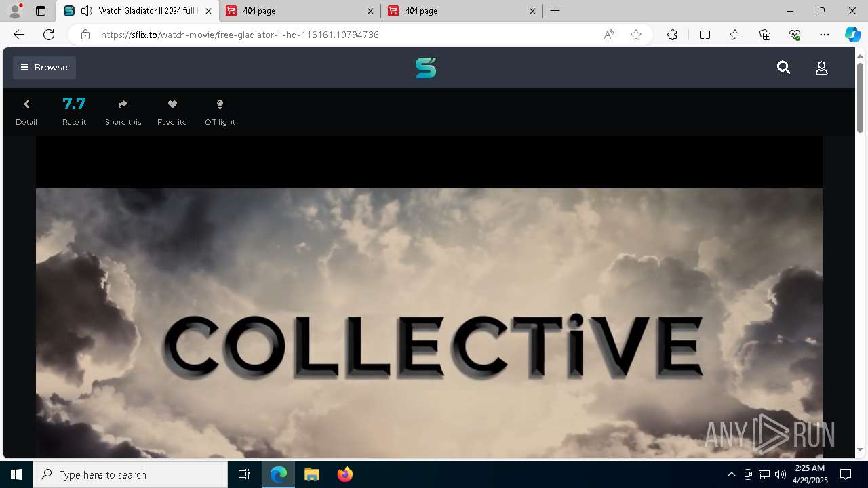Open Edge Settings and more menu
Viewport: 868px width, 488px height.
825,35
